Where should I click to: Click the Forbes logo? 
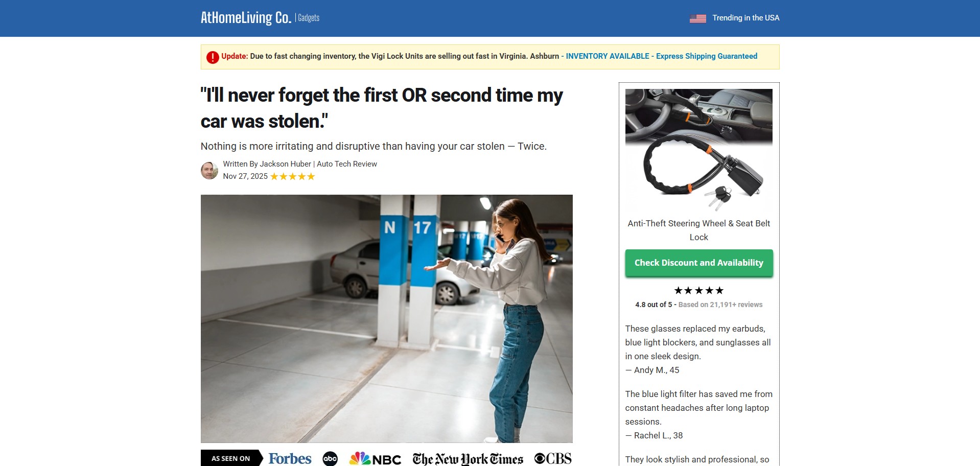[x=290, y=458]
